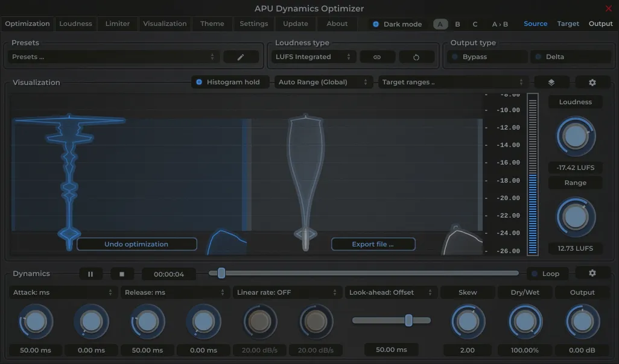
Task: Click the pencil edit presets icon
Action: tap(241, 57)
